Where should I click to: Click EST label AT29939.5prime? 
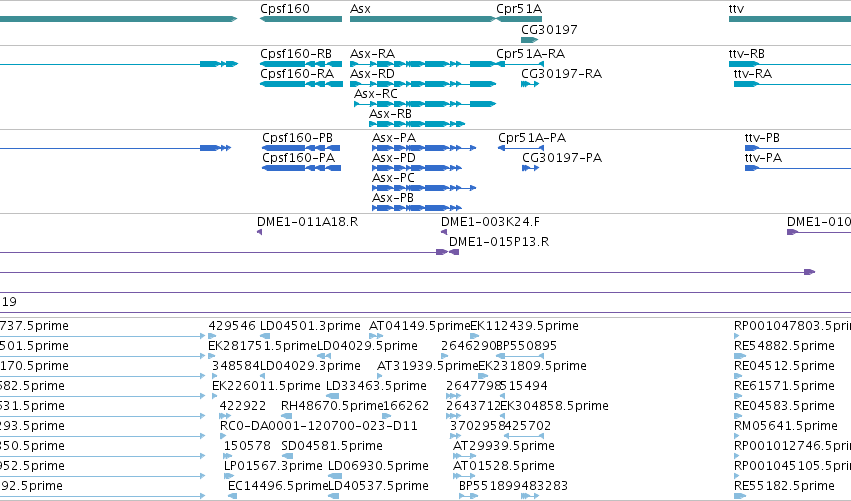504,447
